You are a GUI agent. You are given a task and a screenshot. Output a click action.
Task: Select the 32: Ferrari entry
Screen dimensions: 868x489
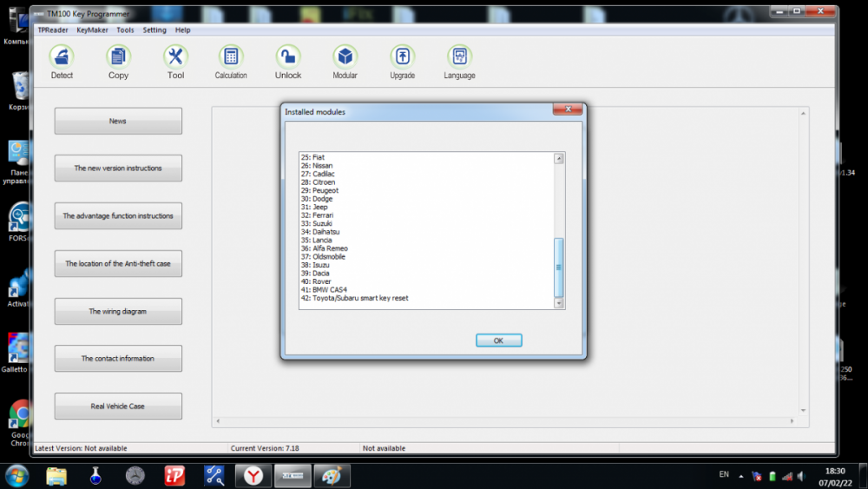tap(317, 215)
